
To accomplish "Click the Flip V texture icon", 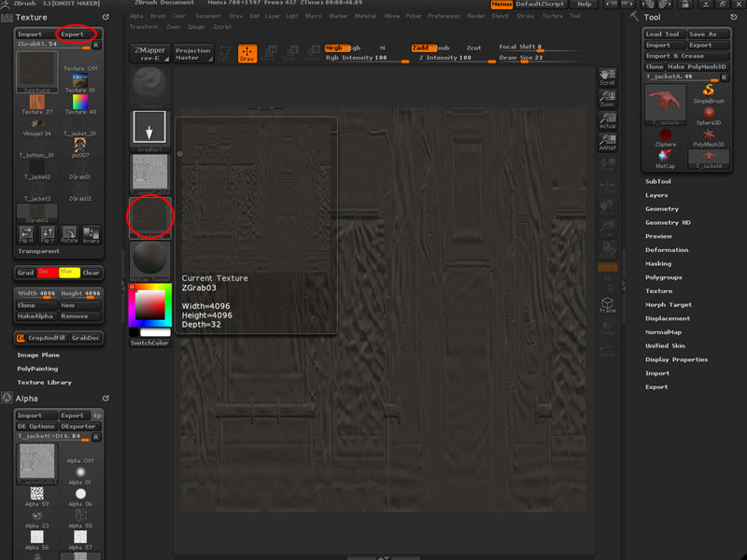I will click(x=48, y=234).
